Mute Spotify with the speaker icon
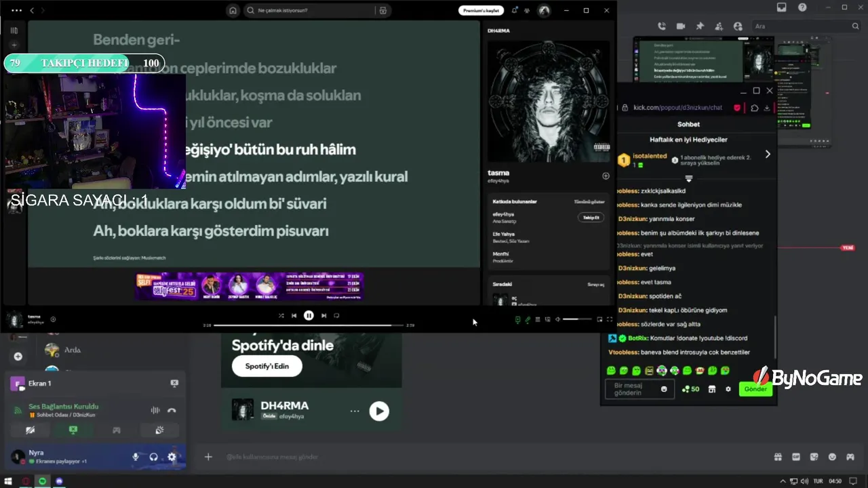The image size is (868, 488). (557, 319)
